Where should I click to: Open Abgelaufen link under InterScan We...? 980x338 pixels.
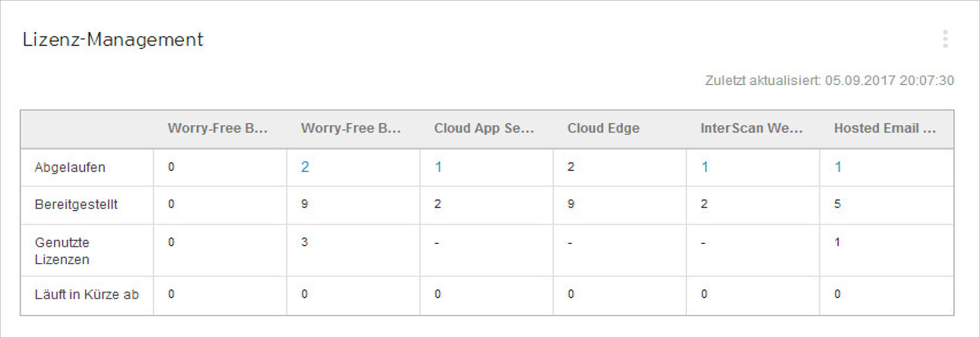click(705, 167)
